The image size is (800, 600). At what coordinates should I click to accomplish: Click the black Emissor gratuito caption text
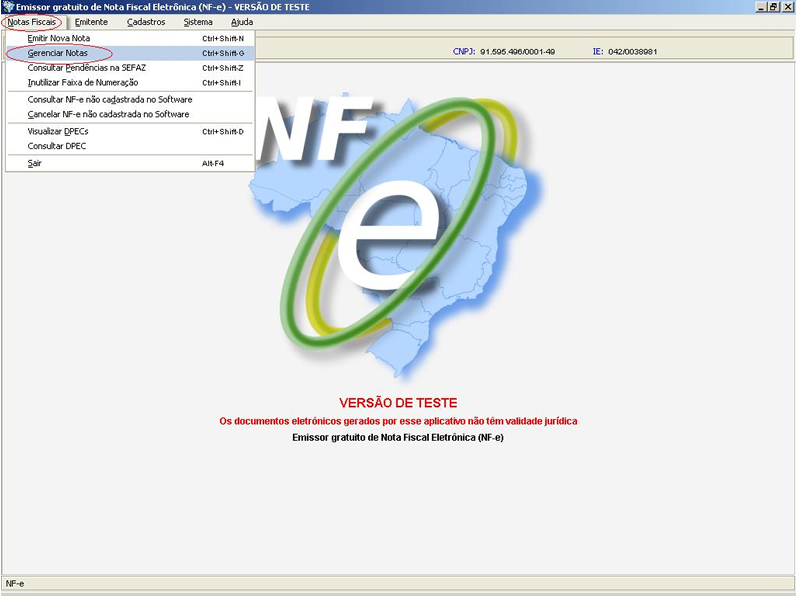398,438
